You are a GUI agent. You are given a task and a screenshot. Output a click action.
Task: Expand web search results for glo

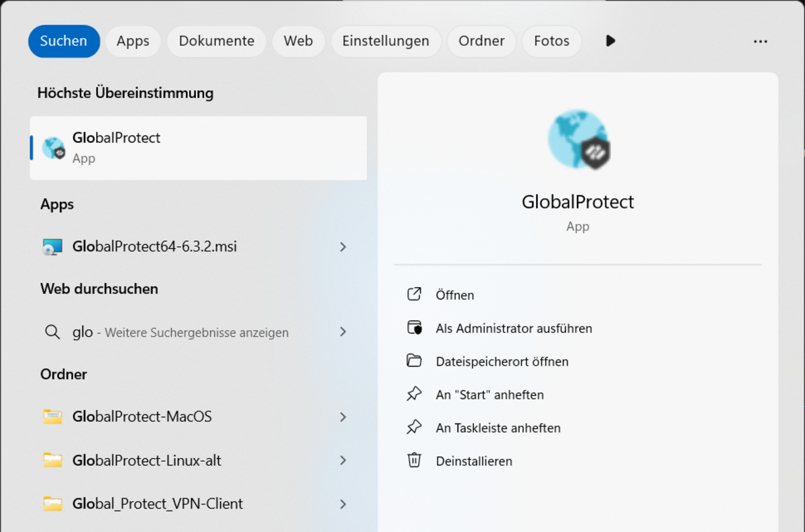343,331
